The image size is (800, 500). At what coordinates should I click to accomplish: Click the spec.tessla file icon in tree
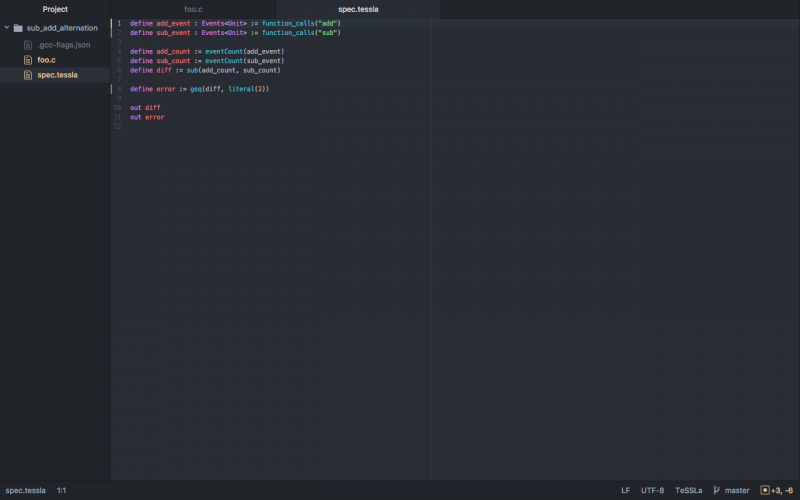point(28,75)
